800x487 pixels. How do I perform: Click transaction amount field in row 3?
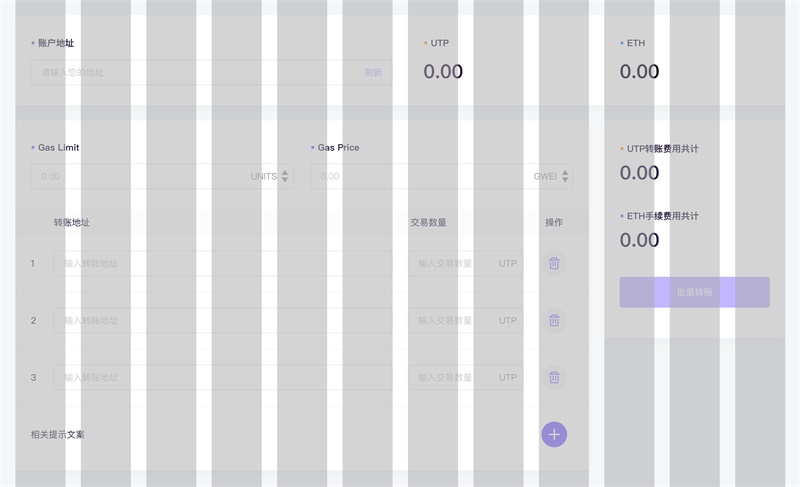(465, 377)
